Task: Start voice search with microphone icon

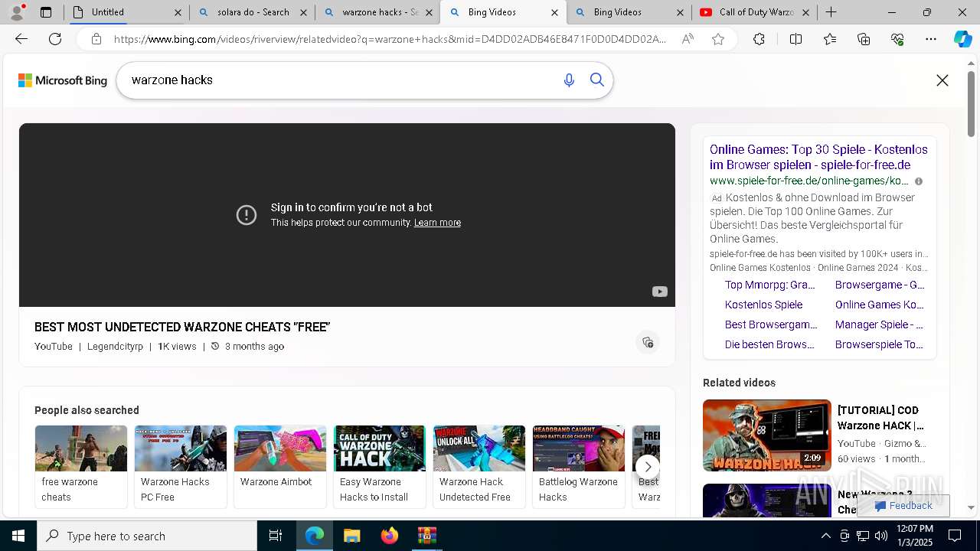Action: [569, 80]
